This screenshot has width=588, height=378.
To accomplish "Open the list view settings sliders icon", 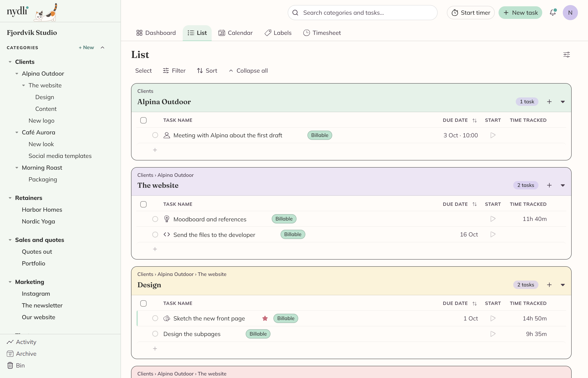I will click(x=566, y=54).
